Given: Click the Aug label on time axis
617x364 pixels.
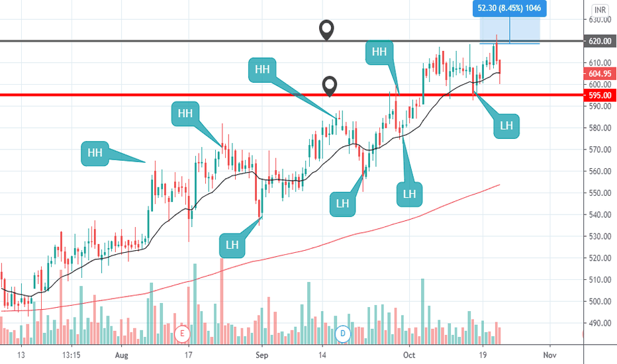Looking at the screenshot, I should (122, 355).
